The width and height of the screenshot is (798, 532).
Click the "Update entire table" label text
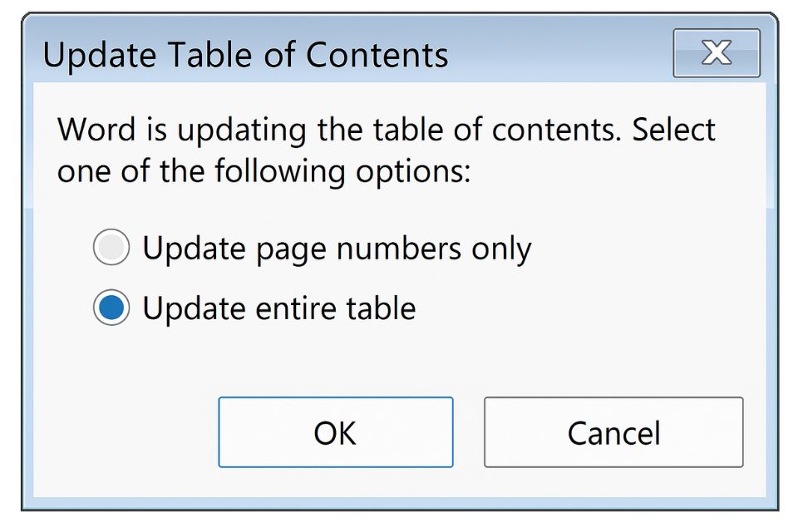tap(278, 308)
